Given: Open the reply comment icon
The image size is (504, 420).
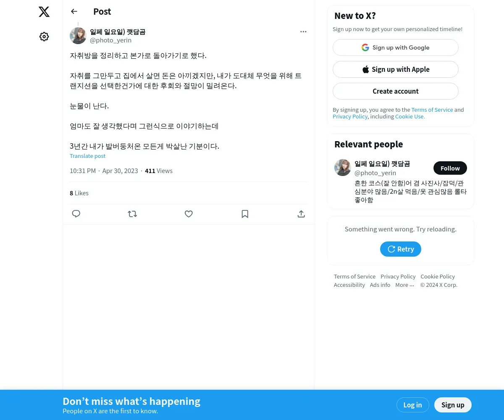Looking at the screenshot, I should [76, 214].
